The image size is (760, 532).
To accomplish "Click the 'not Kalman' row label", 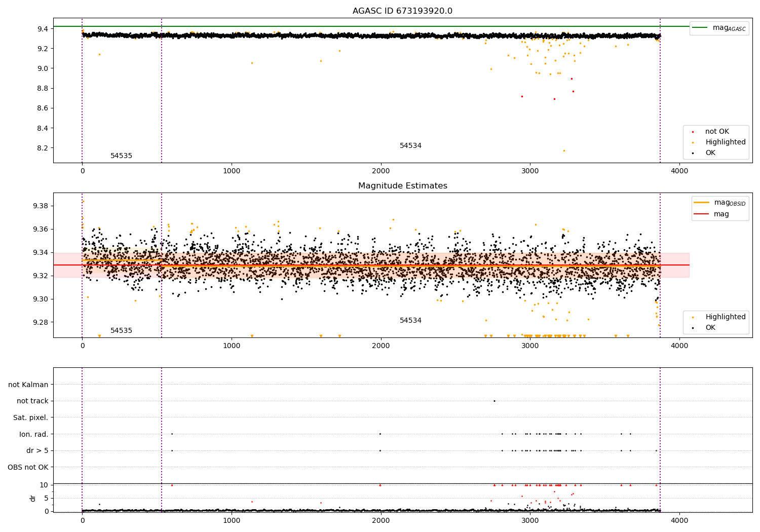I will [28, 385].
